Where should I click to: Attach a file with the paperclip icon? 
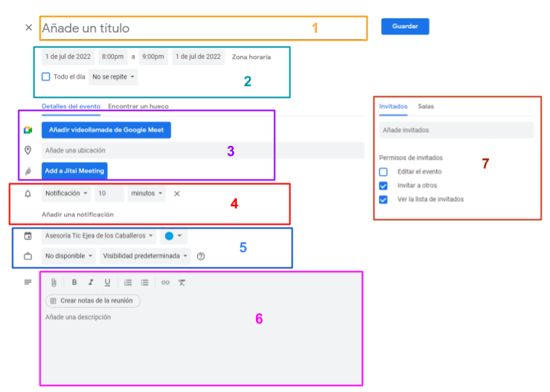[53, 283]
